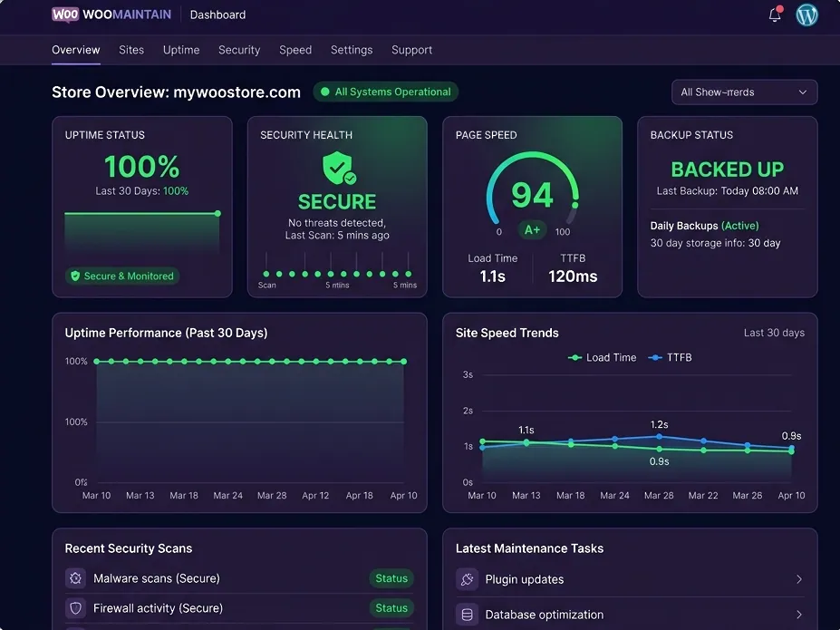Click the 0.9s Load Time data point label
This screenshot has height=630, width=840.
659,461
